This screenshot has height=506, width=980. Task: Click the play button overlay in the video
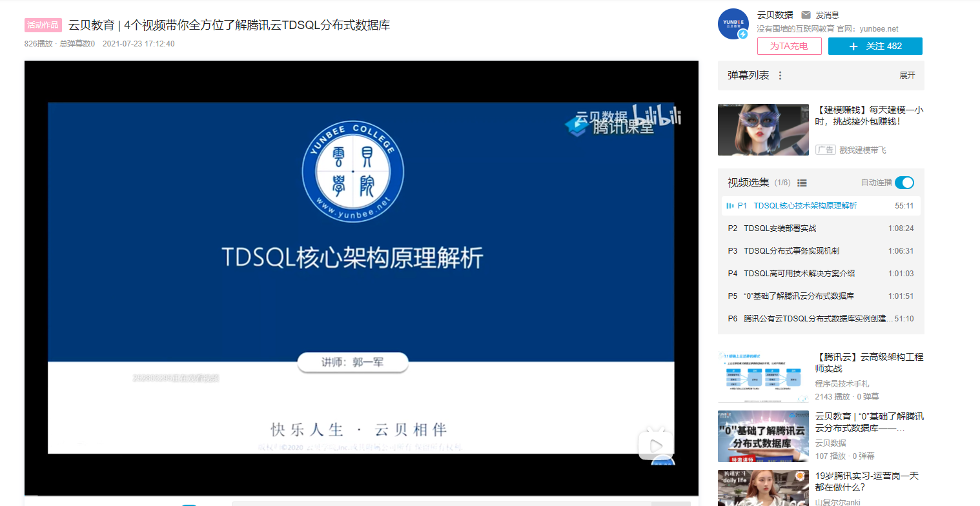pos(656,445)
